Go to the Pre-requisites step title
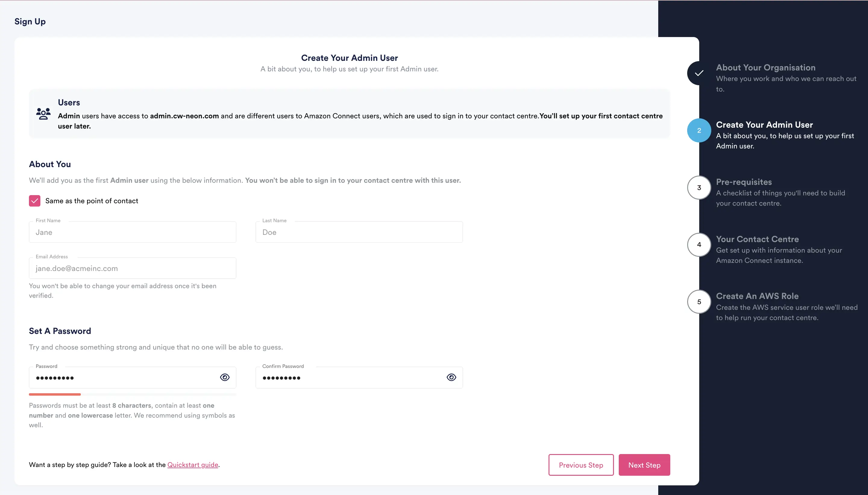 (744, 182)
